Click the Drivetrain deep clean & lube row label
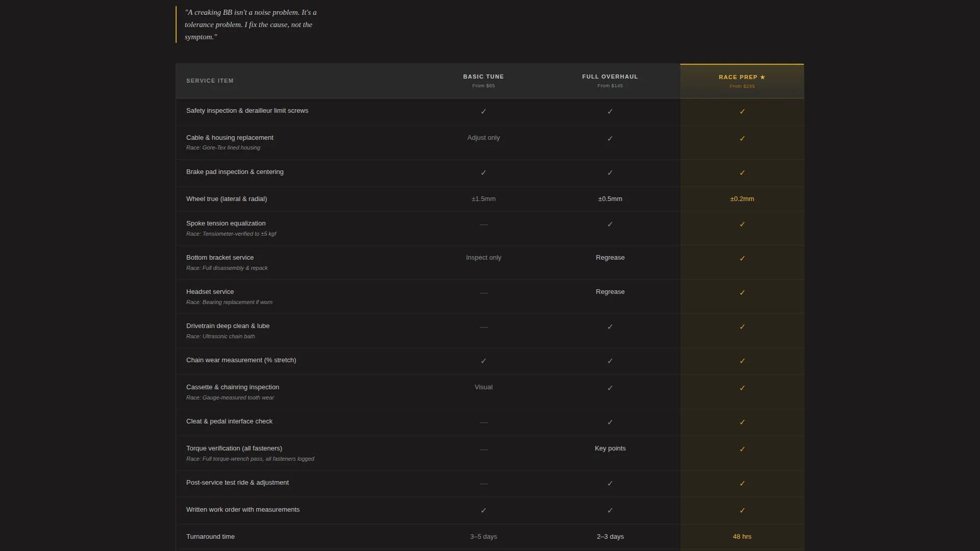Image resolution: width=980 pixels, height=551 pixels. click(228, 326)
